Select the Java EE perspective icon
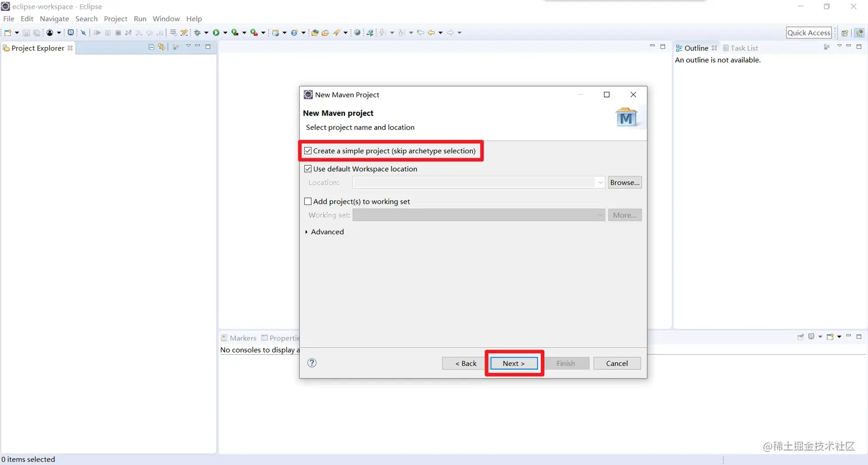This screenshot has height=465, width=868. pos(859,33)
